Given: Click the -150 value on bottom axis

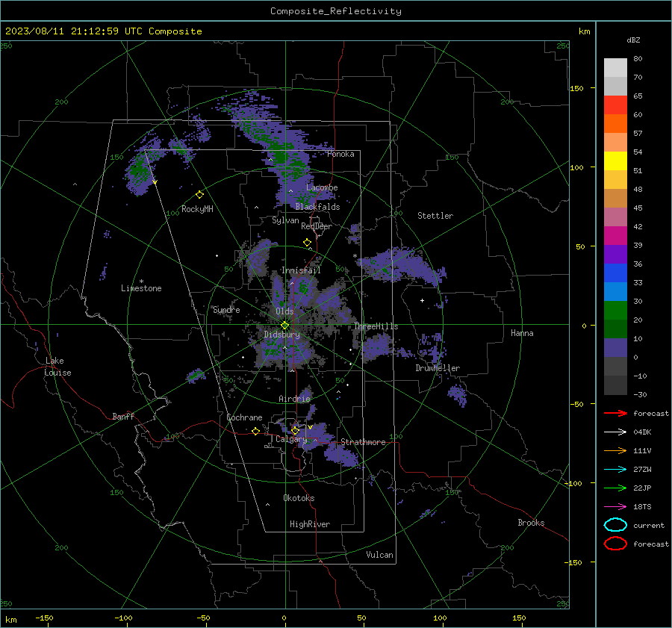Looking at the screenshot, I should pyautogui.click(x=44, y=618).
